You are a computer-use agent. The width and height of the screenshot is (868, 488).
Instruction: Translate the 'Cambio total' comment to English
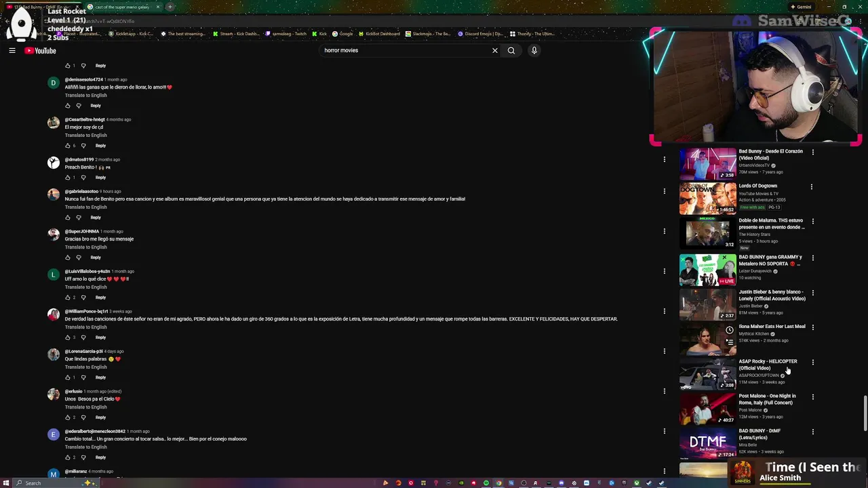click(86, 447)
